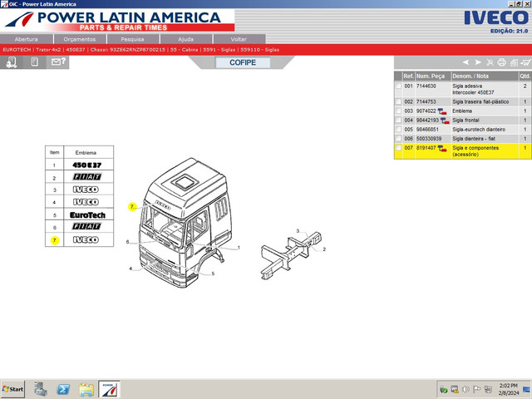The height and width of the screenshot is (399, 532).
Task: Select callout number 4 on the cab diagram
Action: pyautogui.click(x=131, y=268)
